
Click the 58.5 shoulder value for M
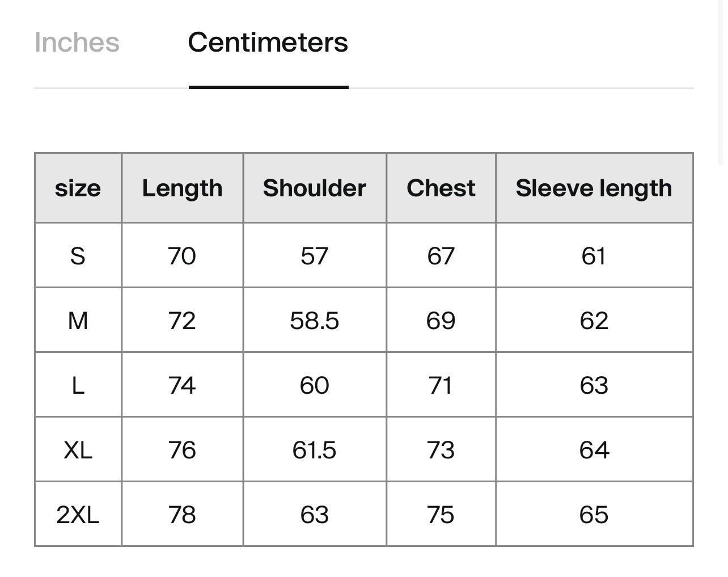point(314,321)
